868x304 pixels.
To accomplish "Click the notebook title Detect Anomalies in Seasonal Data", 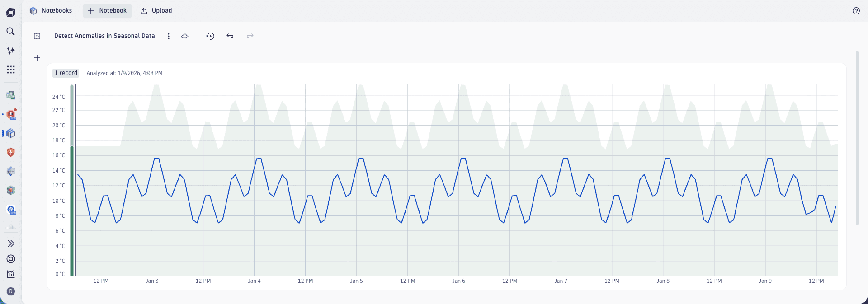I will pos(104,36).
